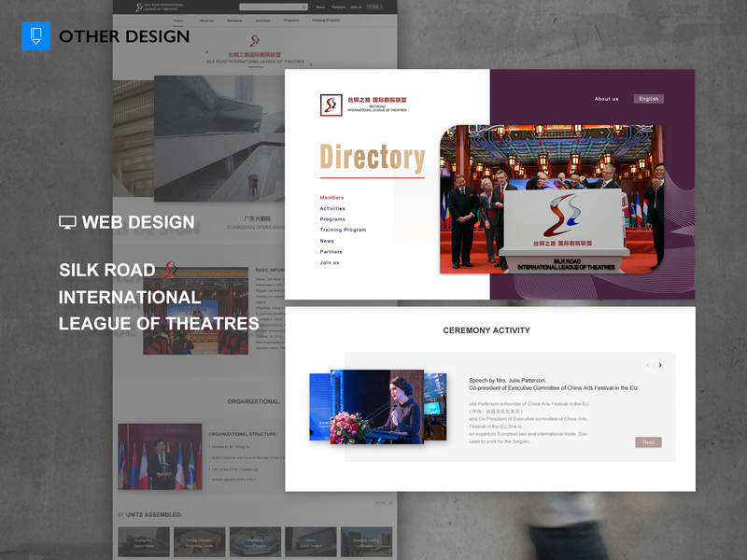Screen dimensions: 747x560
Task: Open the Gansu Grand Theatre thumbnail
Action: [x=311, y=542]
